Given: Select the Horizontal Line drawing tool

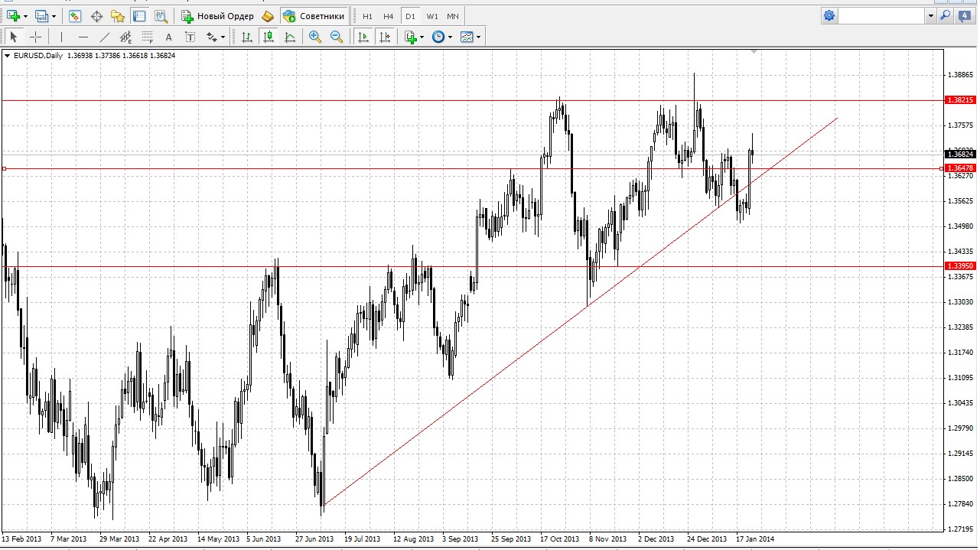Looking at the screenshot, I should point(83,37).
